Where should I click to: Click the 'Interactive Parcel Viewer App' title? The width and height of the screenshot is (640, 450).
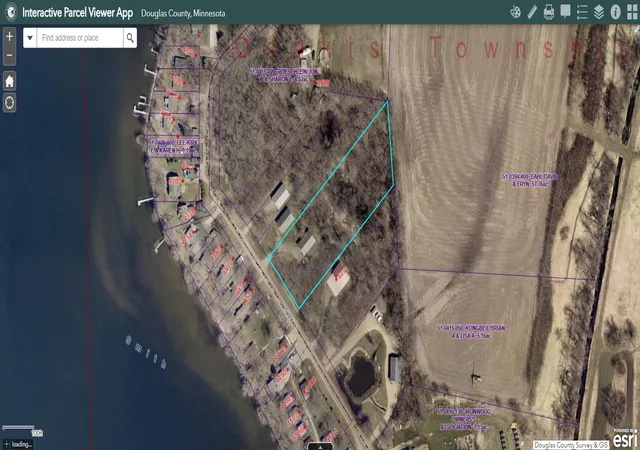coord(78,12)
